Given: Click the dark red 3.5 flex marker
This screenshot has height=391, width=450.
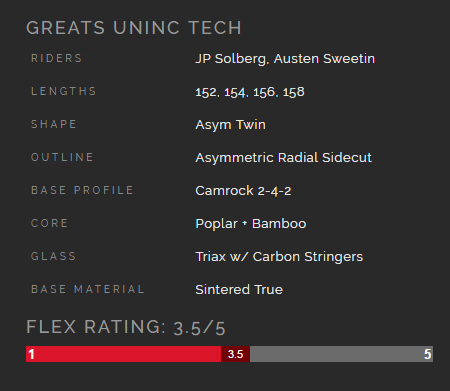Looking at the screenshot, I should pos(235,354).
